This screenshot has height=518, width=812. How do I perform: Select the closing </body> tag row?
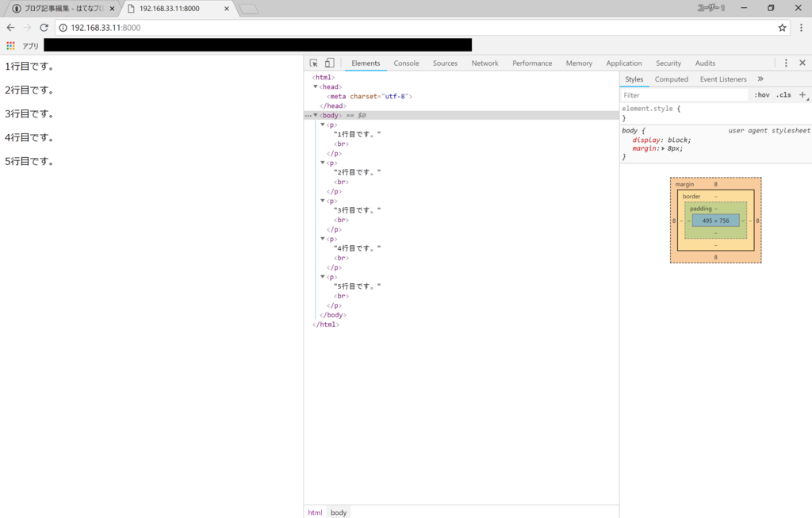coord(333,315)
